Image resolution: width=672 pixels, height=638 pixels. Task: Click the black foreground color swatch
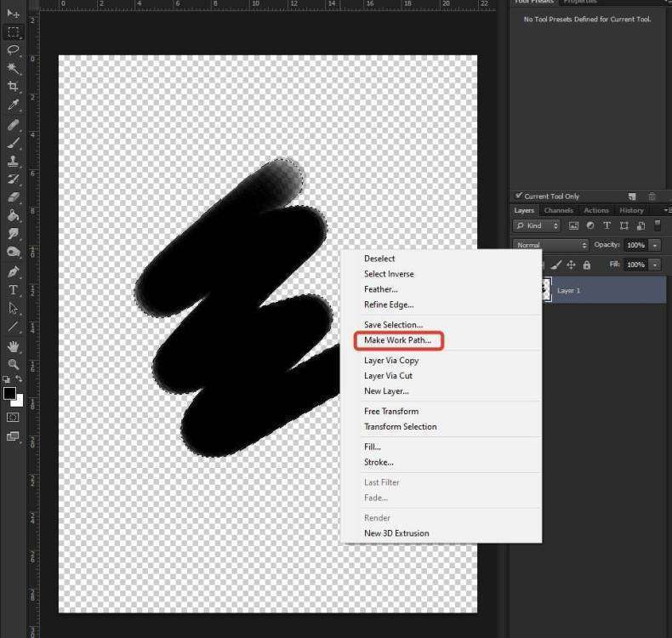(x=9, y=393)
